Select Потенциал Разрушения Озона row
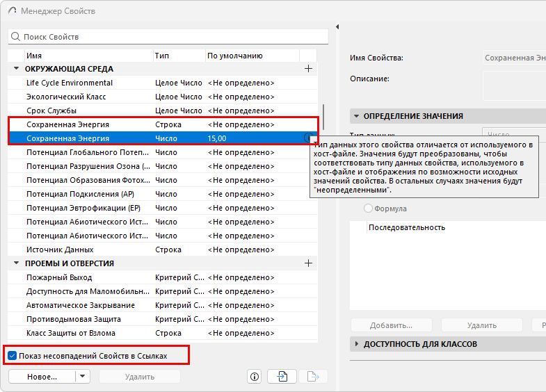546x392 pixels. [163, 166]
